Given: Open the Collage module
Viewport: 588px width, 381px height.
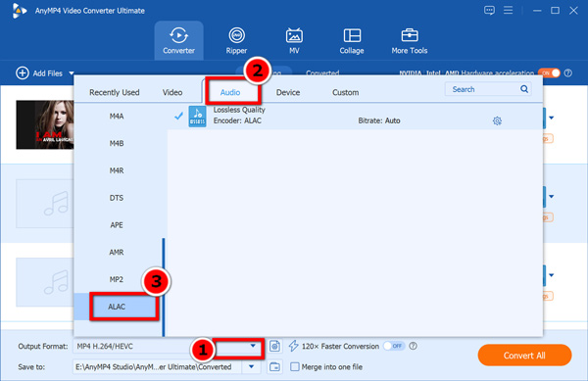Looking at the screenshot, I should click(x=352, y=40).
